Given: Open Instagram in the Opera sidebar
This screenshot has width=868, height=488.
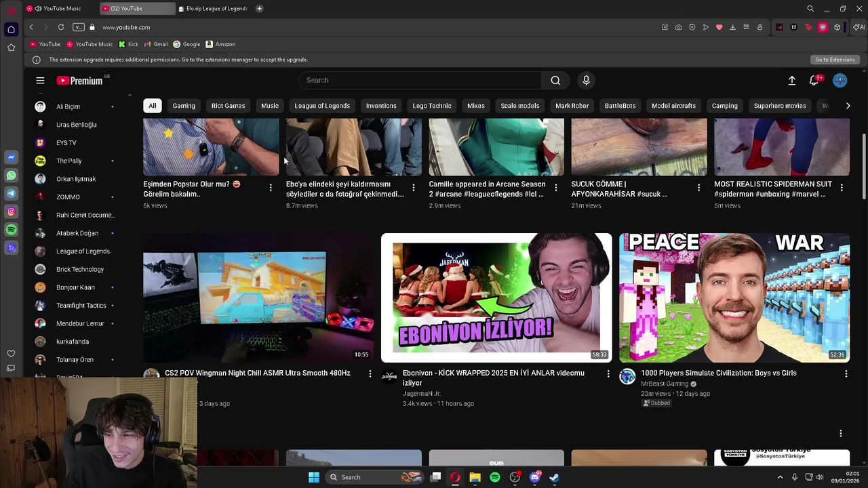Looking at the screenshot, I should (x=11, y=212).
